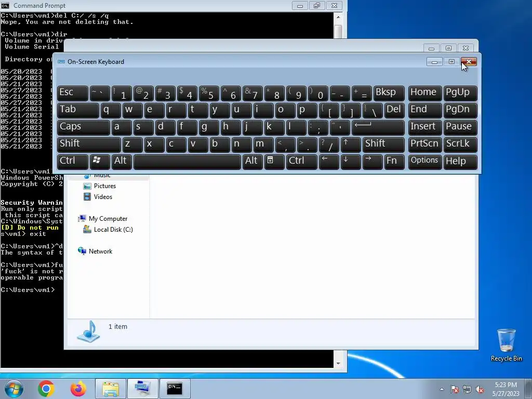Click the Local Disk drive icon
The height and width of the screenshot is (399, 532).
pyautogui.click(x=87, y=230)
